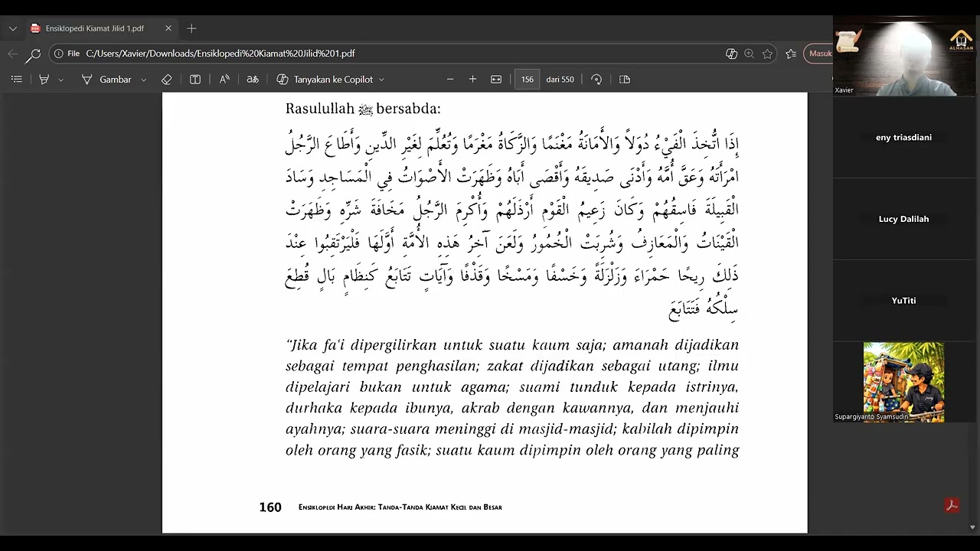
Task: Open the zoom magnifier in the address bar
Action: pos(749,54)
